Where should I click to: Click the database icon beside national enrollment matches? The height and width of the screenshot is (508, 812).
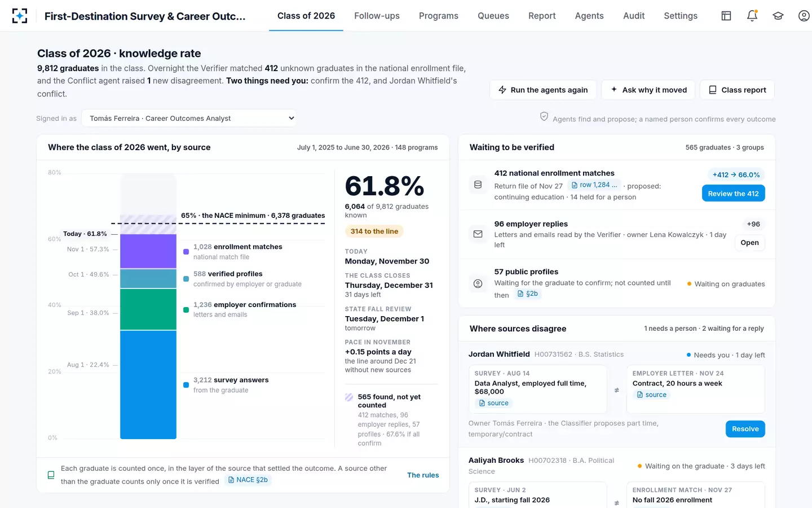[478, 185]
